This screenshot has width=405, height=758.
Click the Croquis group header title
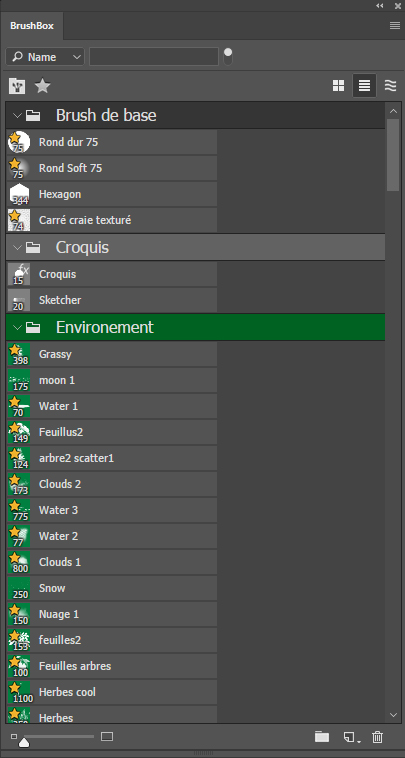pyautogui.click(x=82, y=248)
